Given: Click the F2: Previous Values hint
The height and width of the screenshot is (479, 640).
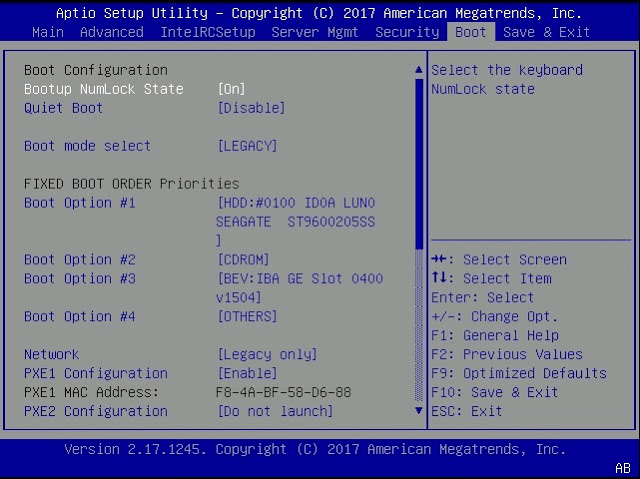Looking at the screenshot, I should pos(507,354).
